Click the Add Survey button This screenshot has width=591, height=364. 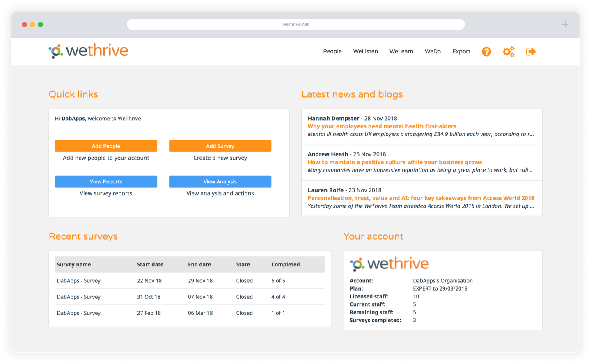point(220,146)
